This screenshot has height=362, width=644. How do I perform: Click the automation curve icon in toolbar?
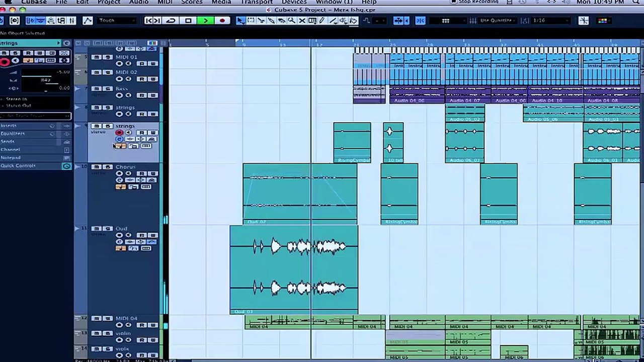pos(88,21)
